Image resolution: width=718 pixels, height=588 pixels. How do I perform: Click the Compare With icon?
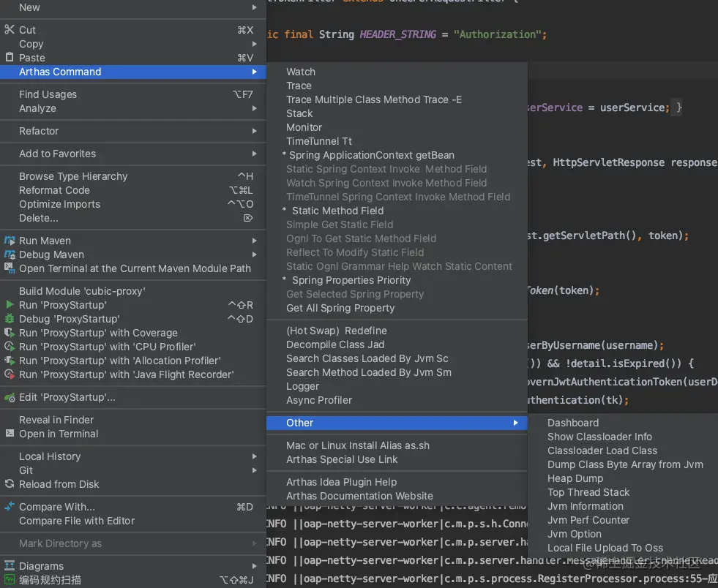10,507
